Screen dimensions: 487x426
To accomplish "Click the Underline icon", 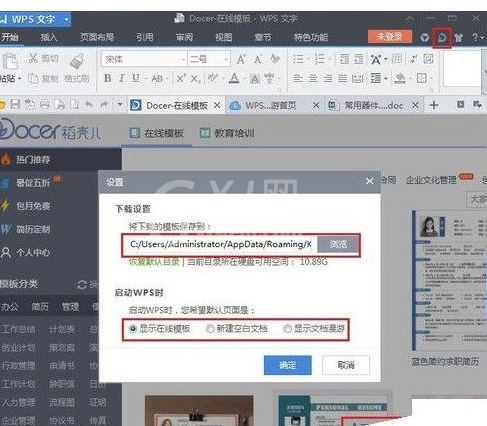I will tap(136, 78).
